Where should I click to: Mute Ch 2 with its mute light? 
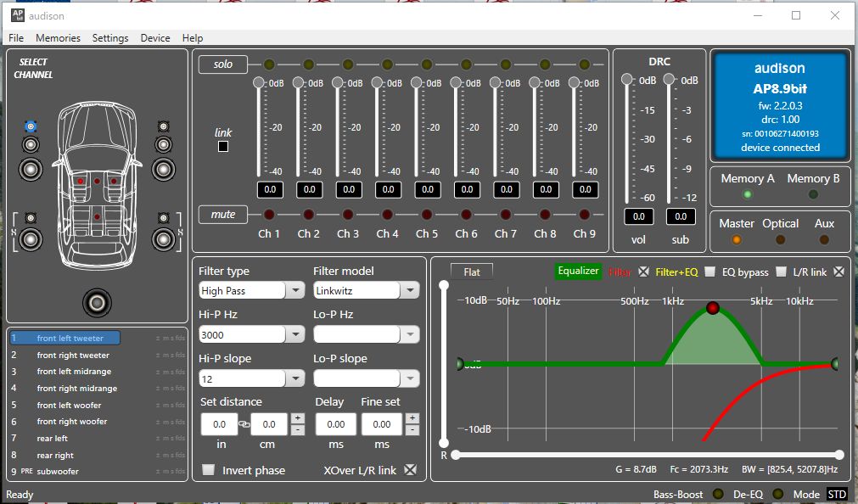point(309,215)
